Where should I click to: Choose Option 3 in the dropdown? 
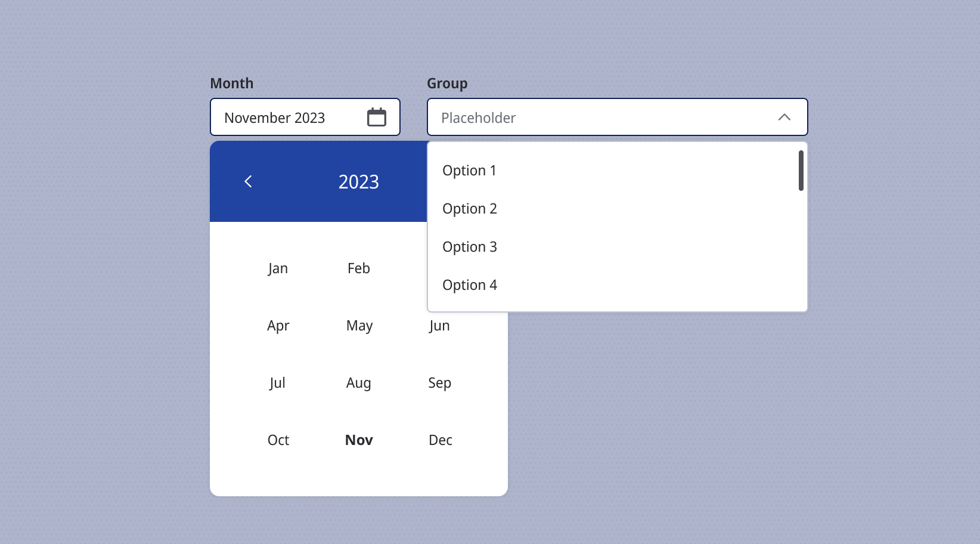pyautogui.click(x=469, y=246)
